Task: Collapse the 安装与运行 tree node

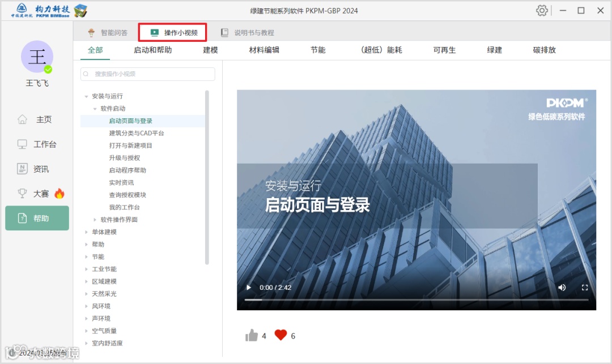Action: point(86,96)
